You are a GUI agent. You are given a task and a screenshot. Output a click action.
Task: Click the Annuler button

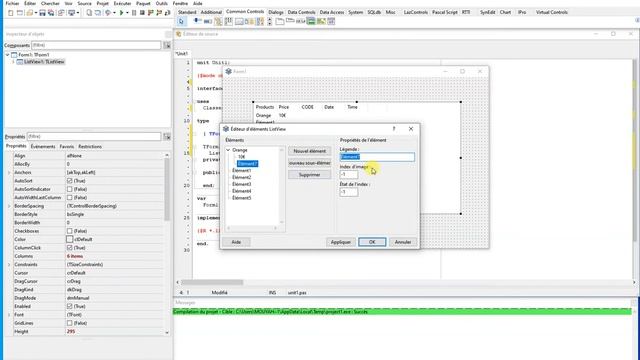[403, 242]
